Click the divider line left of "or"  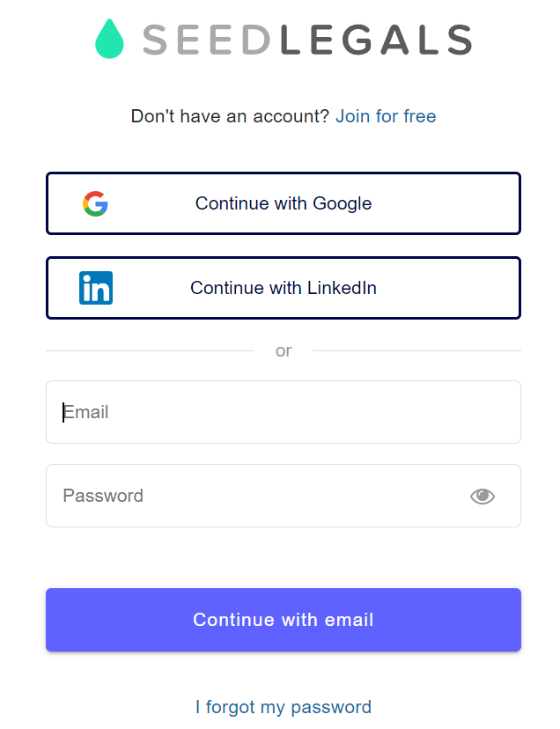[150, 350]
